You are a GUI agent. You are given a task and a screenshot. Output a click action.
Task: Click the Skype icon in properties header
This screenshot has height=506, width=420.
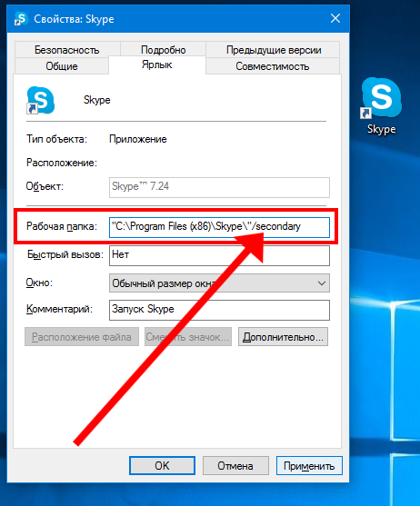[x=40, y=100]
